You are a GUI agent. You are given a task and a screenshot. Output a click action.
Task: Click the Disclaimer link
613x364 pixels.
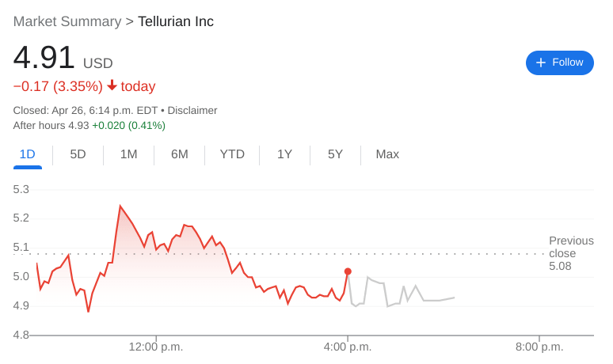coord(192,110)
